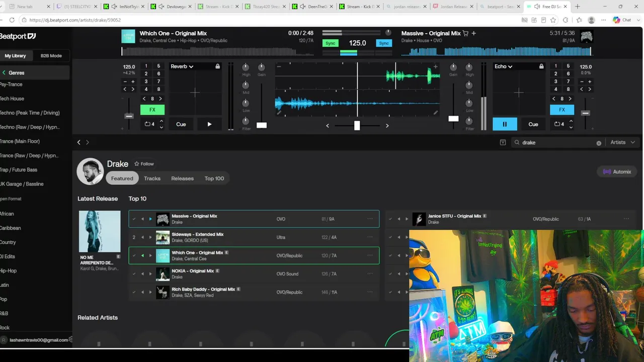Select the Featured tab
Viewport: 644px width, 362px height.
pos(122,178)
